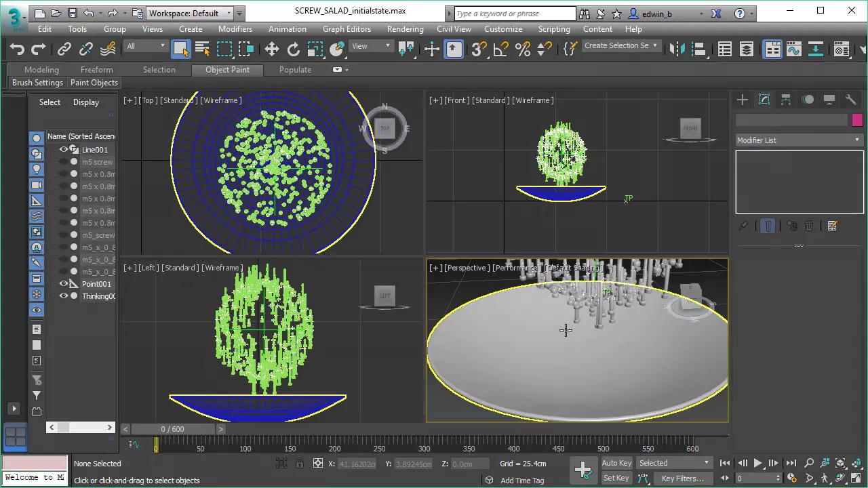This screenshot has width=868, height=488.
Task: Open the Curve Editor icon
Action: (794, 49)
